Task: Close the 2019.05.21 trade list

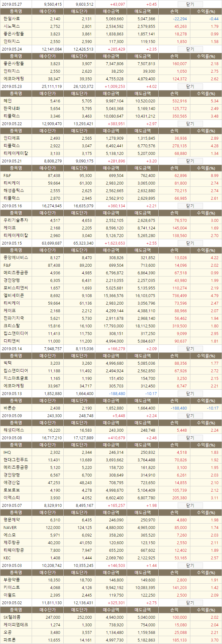Action: 190,161
